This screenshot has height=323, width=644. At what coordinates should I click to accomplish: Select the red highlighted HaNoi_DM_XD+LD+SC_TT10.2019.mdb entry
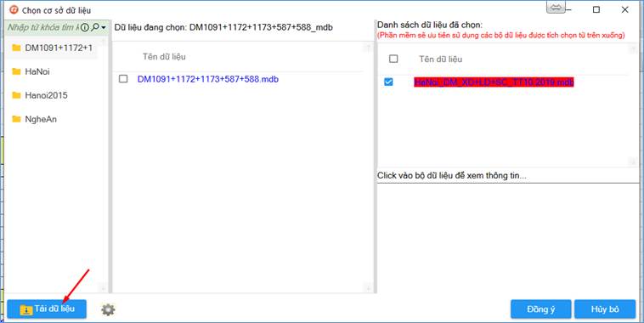[494, 82]
